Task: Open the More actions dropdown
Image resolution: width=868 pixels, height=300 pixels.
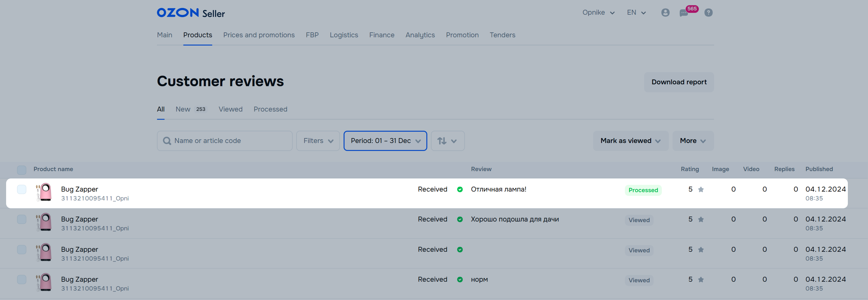Action: 693,141
